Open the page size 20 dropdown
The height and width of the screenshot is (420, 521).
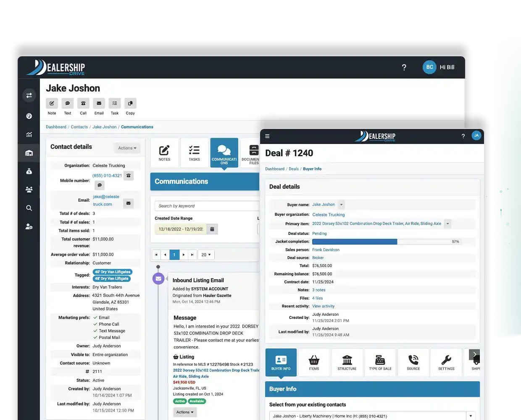(x=205, y=255)
